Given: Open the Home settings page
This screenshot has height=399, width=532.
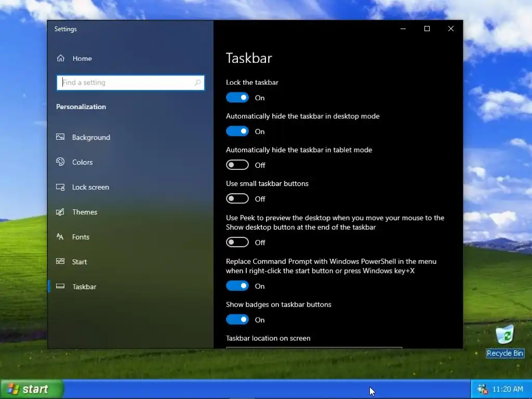Looking at the screenshot, I should pos(82,58).
